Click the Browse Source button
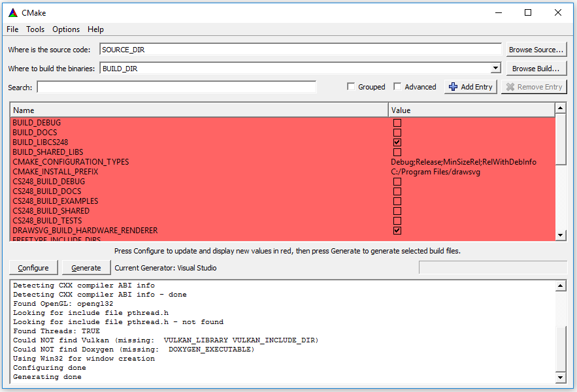The image size is (577, 392). [536, 50]
